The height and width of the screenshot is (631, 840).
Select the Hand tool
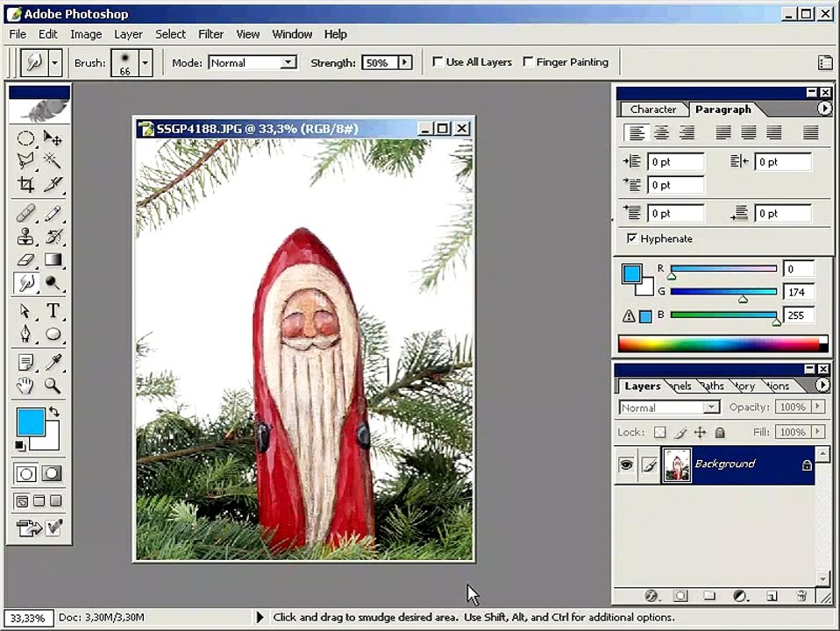tap(25, 386)
